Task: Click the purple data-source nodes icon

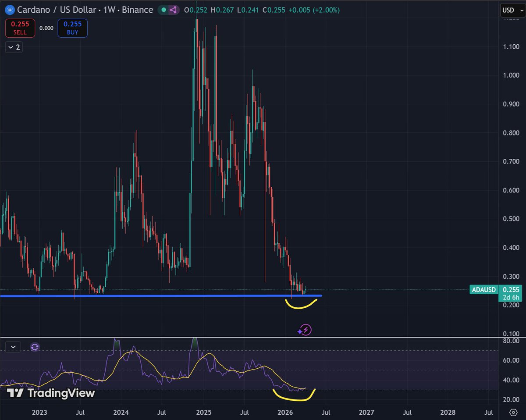Action: click(173, 10)
